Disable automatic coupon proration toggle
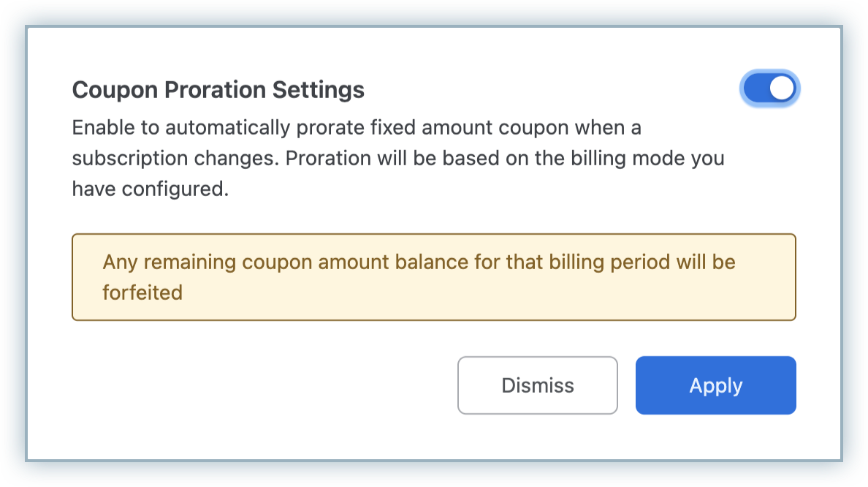The width and height of the screenshot is (868, 487). 771,88
